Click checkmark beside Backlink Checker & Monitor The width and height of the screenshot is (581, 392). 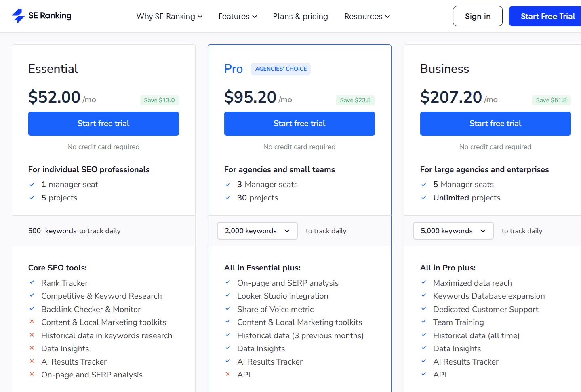[x=32, y=309]
